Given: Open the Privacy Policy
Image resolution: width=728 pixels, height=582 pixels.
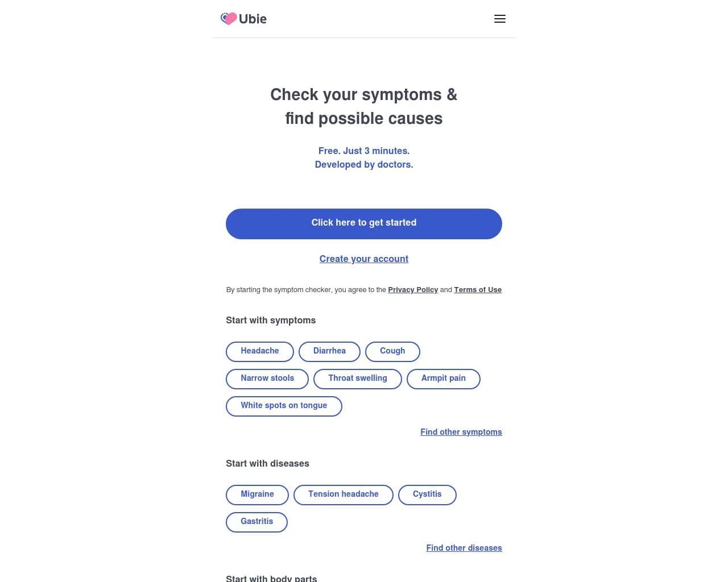Looking at the screenshot, I should pyautogui.click(x=413, y=289).
